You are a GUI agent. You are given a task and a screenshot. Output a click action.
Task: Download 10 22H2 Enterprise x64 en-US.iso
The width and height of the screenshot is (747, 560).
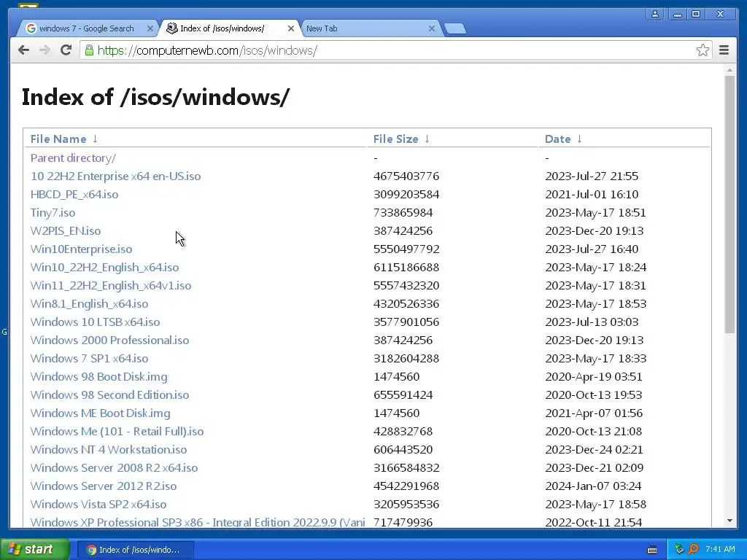(x=115, y=176)
